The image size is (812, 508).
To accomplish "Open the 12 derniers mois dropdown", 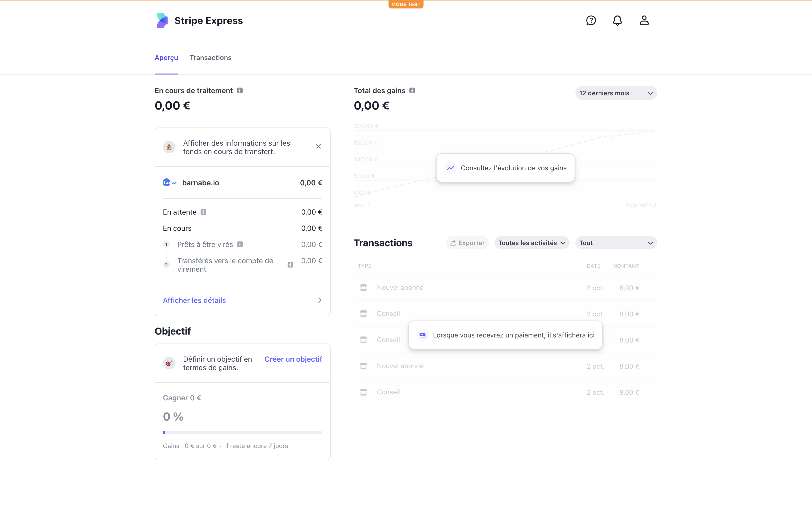I will point(616,93).
